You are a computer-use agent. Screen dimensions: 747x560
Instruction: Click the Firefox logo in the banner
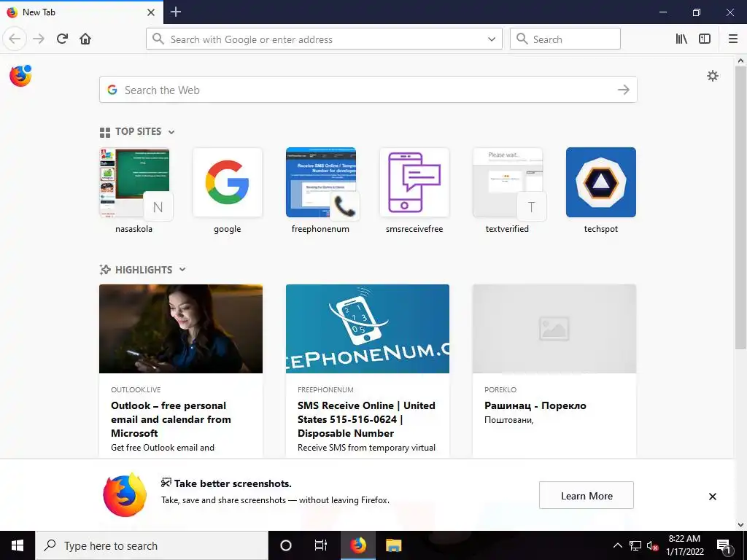click(x=125, y=495)
